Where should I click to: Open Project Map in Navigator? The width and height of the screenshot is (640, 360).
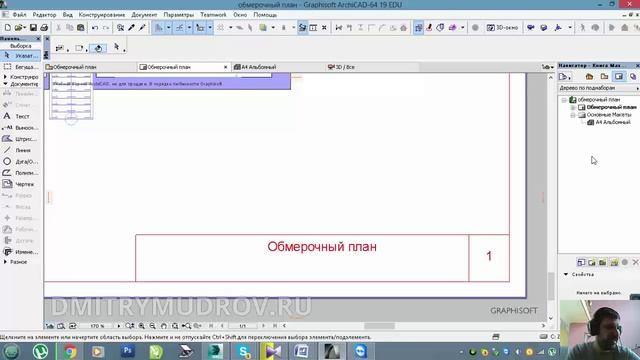pyautogui.click(x=589, y=76)
